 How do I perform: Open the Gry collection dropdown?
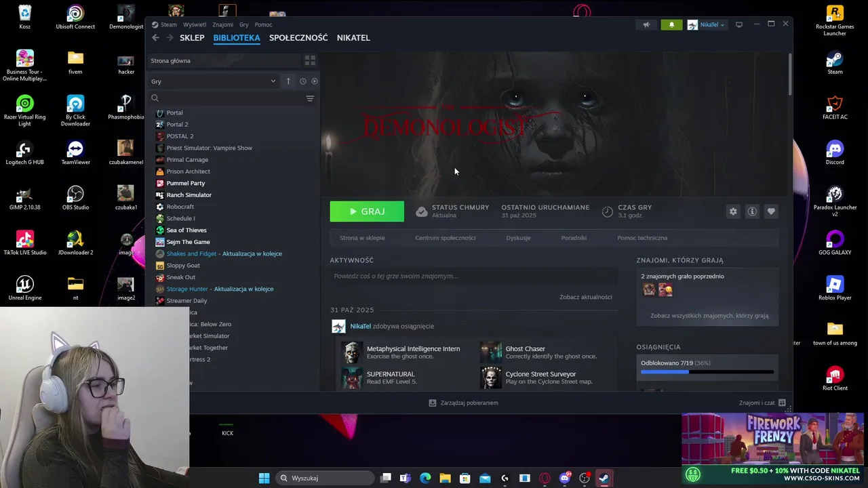(x=214, y=81)
